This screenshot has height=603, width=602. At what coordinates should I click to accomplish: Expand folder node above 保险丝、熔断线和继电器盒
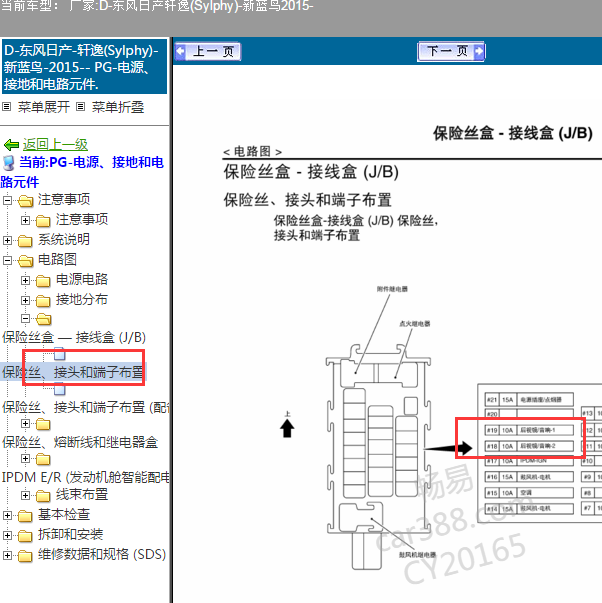pos(25,423)
